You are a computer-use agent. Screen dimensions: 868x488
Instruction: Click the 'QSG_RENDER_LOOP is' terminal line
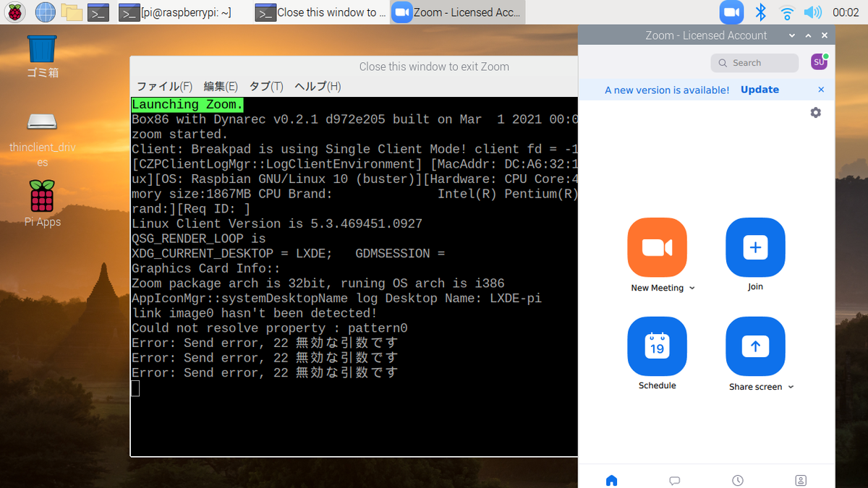click(198, 239)
